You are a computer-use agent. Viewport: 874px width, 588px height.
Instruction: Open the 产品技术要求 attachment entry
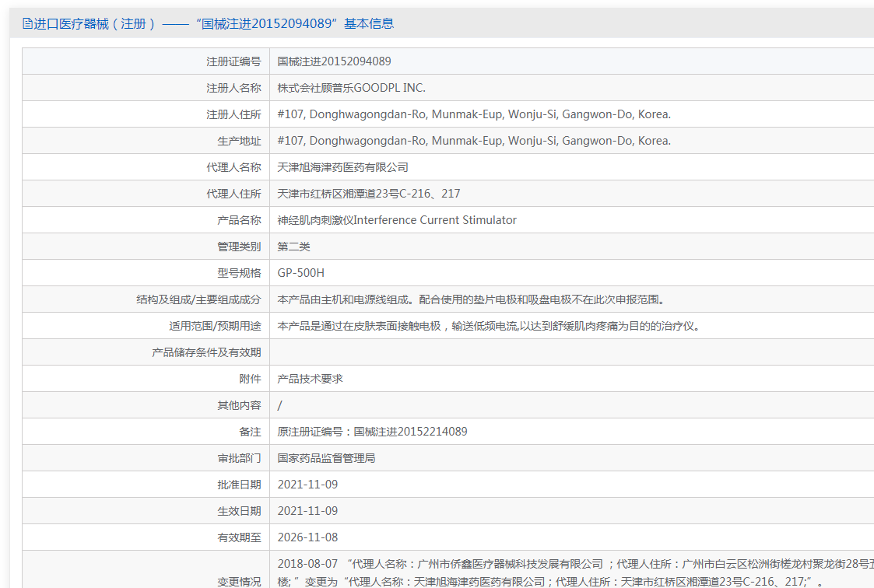pos(310,379)
